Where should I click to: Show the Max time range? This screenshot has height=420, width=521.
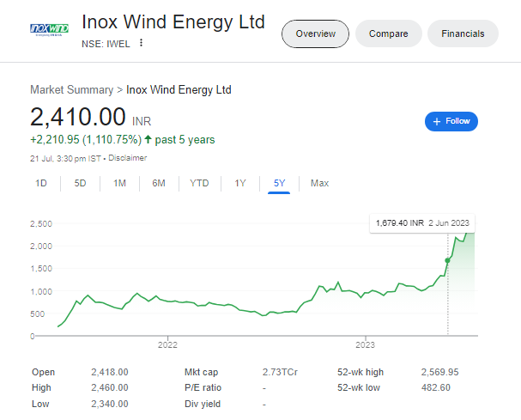(319, 183)
